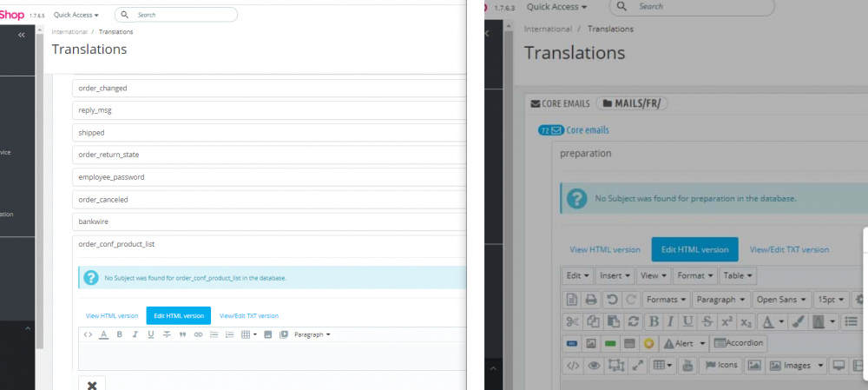The height and width of the screenshot is (390, 868).
Task: Toggle underline in left editor toolbar
Action: (x=150, y=334)
